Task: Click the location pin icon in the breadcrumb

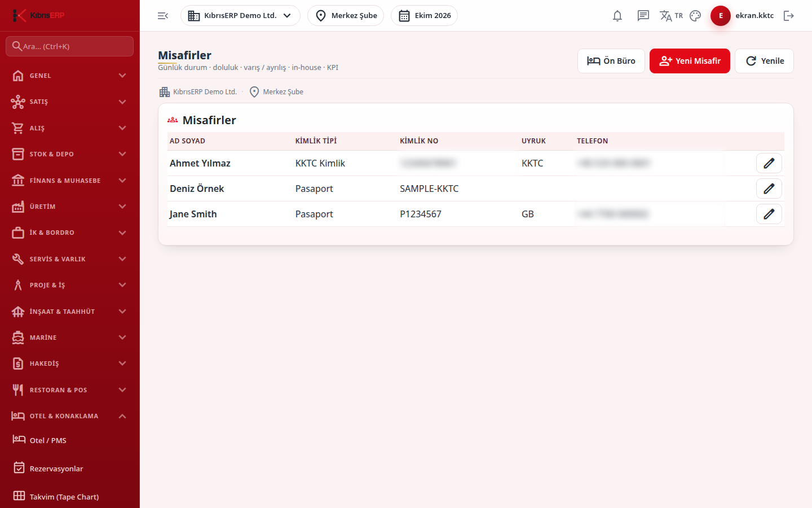Action: (254, 92)
